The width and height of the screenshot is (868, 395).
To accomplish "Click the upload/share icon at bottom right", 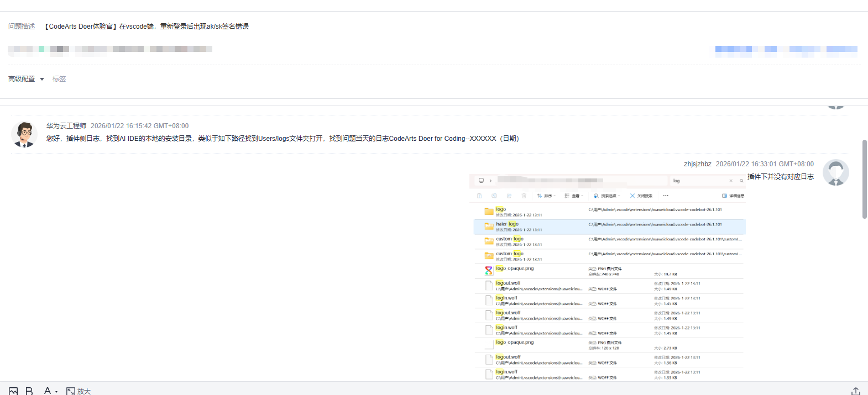I will [855, 391].
